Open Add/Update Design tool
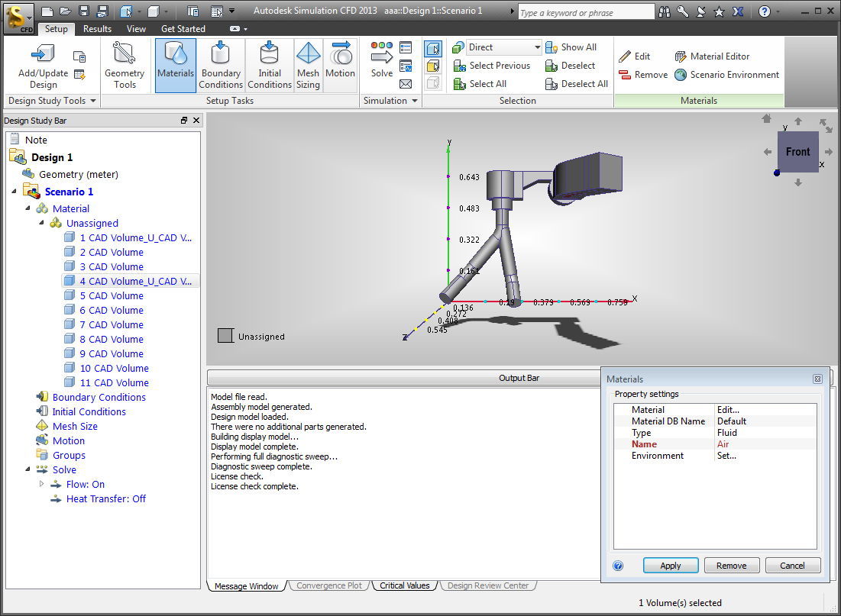841x616 pixels. pos(43,66)
